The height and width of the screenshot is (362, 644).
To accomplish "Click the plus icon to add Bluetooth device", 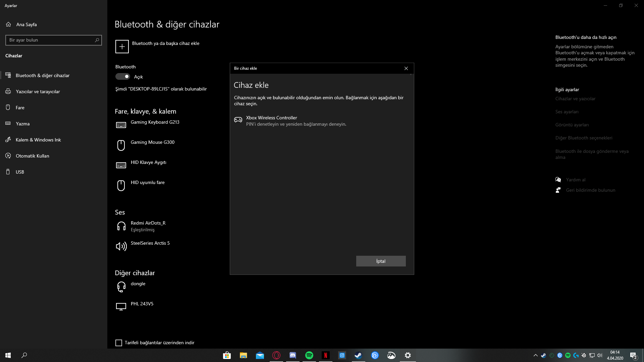I will point(122,47).
